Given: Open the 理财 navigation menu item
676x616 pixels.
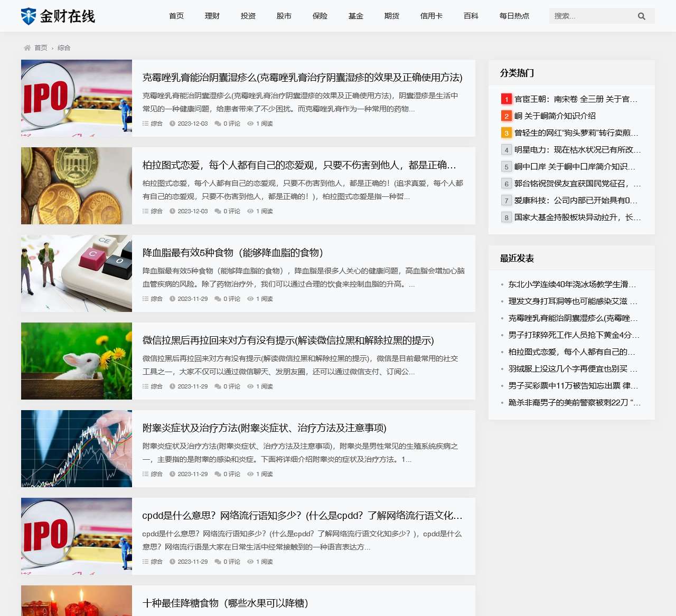Looking at the screenshot, I should 212,16.
